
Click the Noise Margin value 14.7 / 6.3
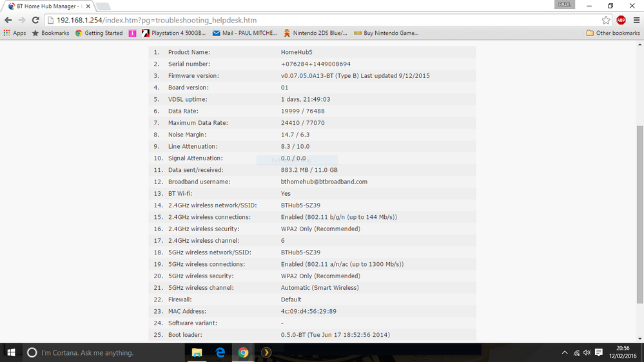coord(295,135)
